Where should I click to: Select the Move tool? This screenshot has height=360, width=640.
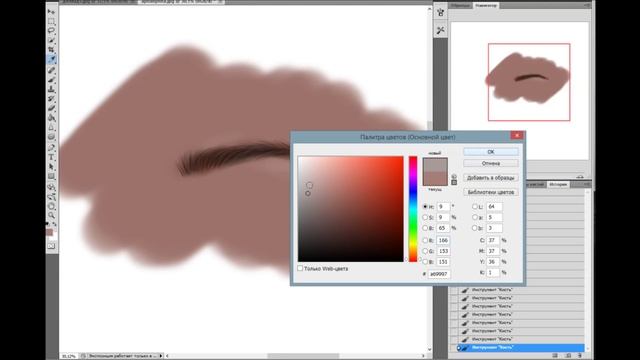click(51, 11)
